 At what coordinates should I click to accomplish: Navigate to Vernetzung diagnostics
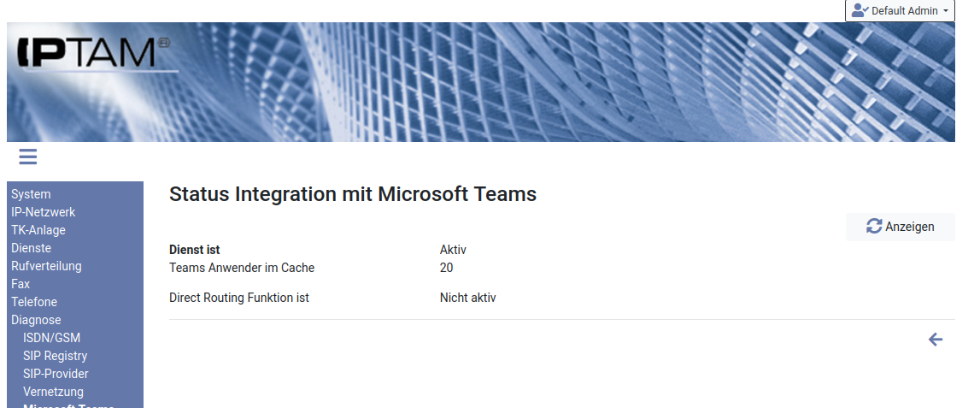[53, 392]
